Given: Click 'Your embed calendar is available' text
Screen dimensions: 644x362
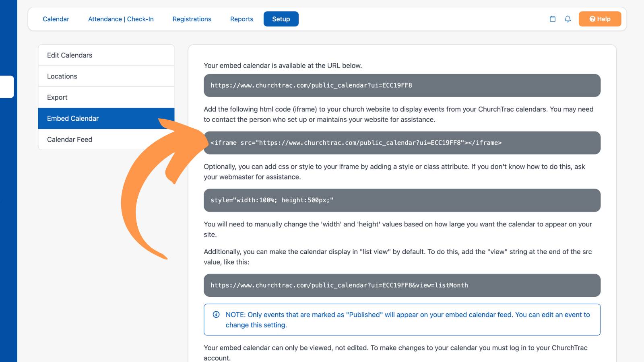Looking at the screenshot, I should 283,66.
